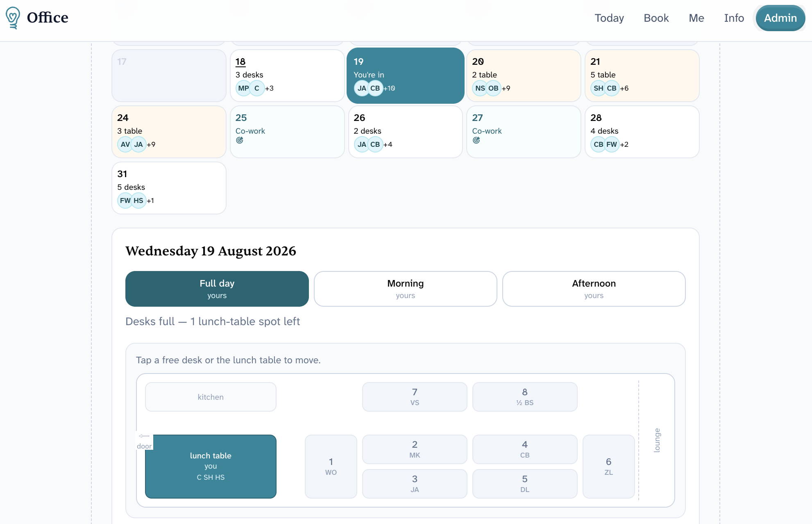This screenshot has width=812, height=524.
Task: Select day 19 marked You're in
Action: coord(406,76)
